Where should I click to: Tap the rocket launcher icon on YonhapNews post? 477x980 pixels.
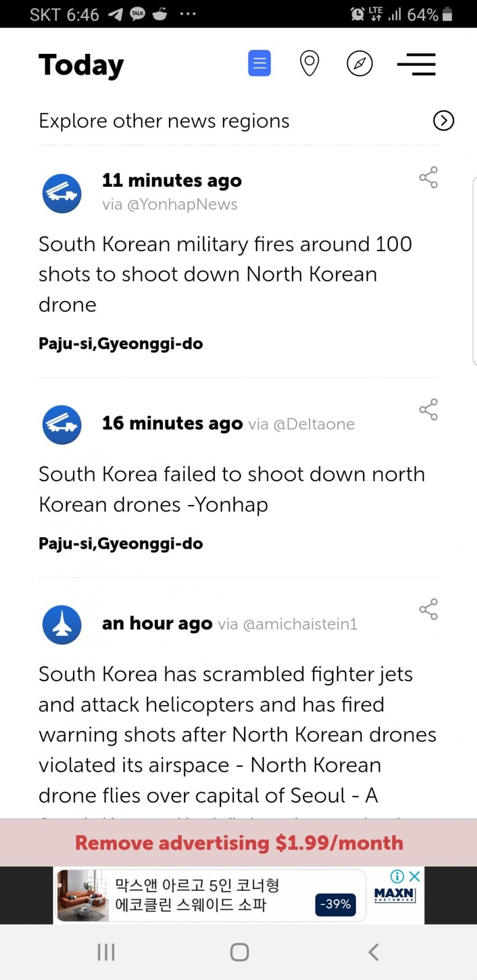point(62,193)
